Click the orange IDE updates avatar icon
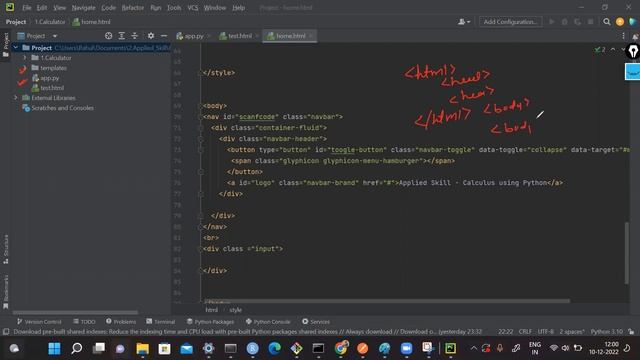 620,22
